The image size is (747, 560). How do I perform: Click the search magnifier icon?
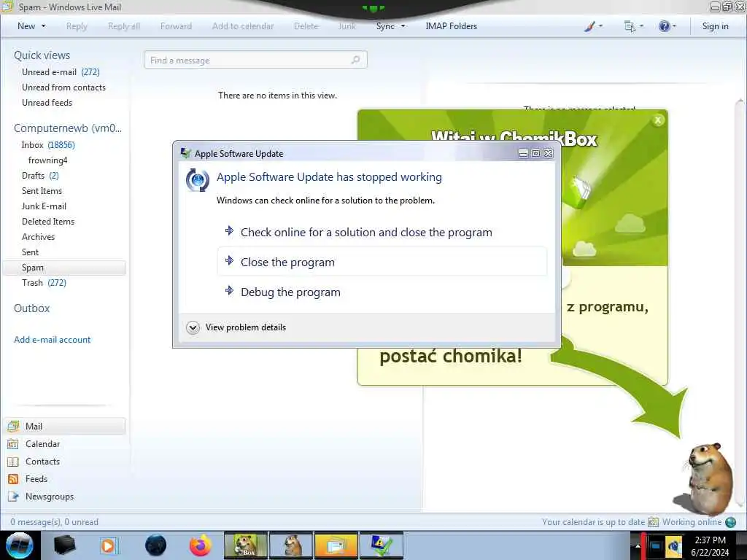355,60
